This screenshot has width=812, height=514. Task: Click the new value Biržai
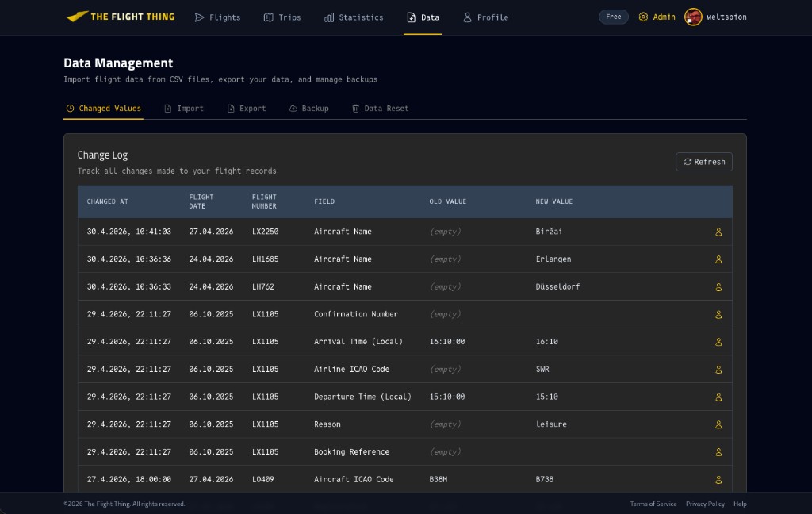[x=549, y=232]
